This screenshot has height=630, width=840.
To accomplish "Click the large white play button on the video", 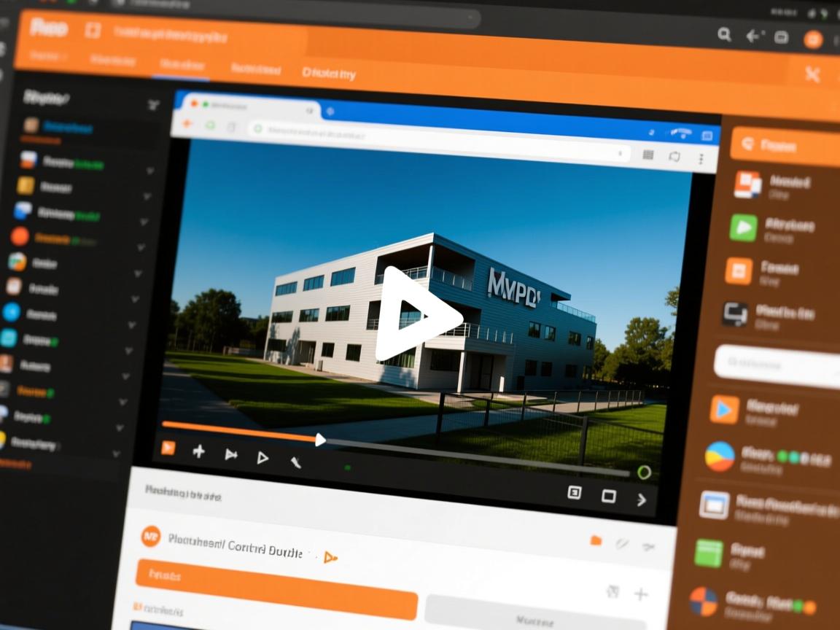I will tap(416, 314).
